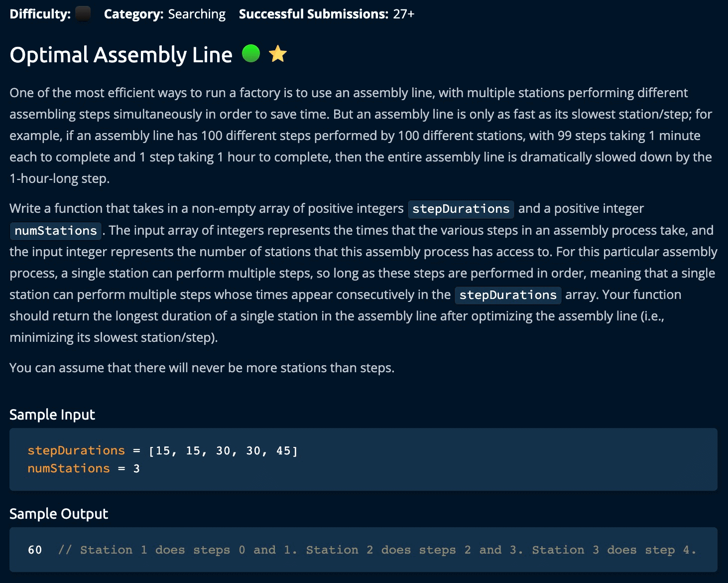
Task: Click the Difficulty label
Action: (40, 14)
